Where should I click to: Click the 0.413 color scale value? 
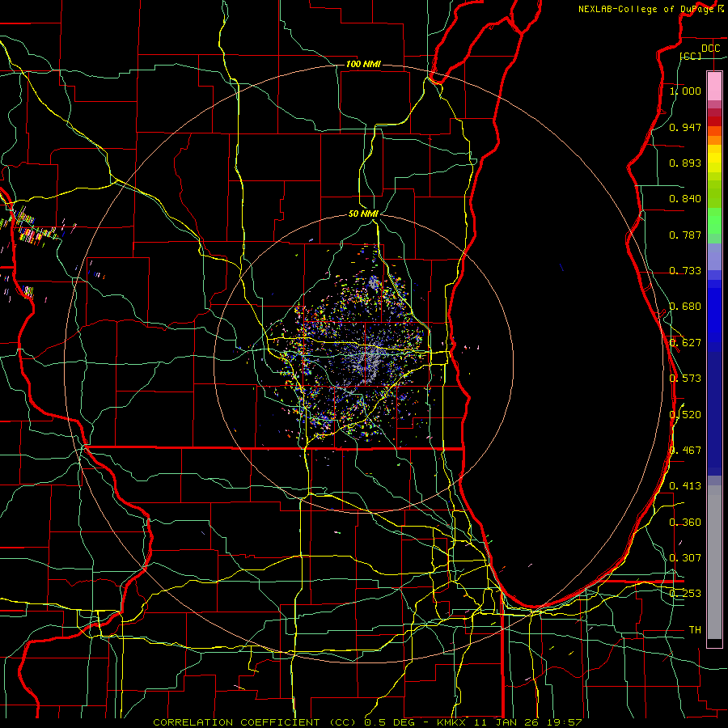685,486
